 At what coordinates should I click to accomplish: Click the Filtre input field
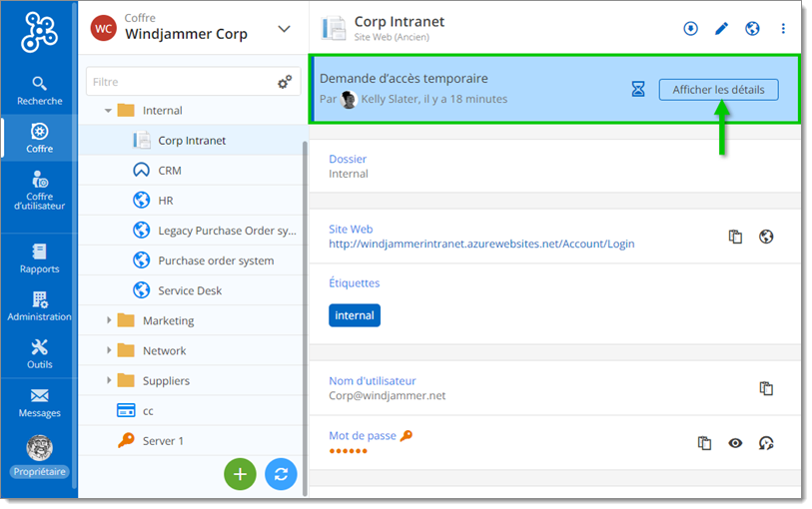click(x=180, y=82)
